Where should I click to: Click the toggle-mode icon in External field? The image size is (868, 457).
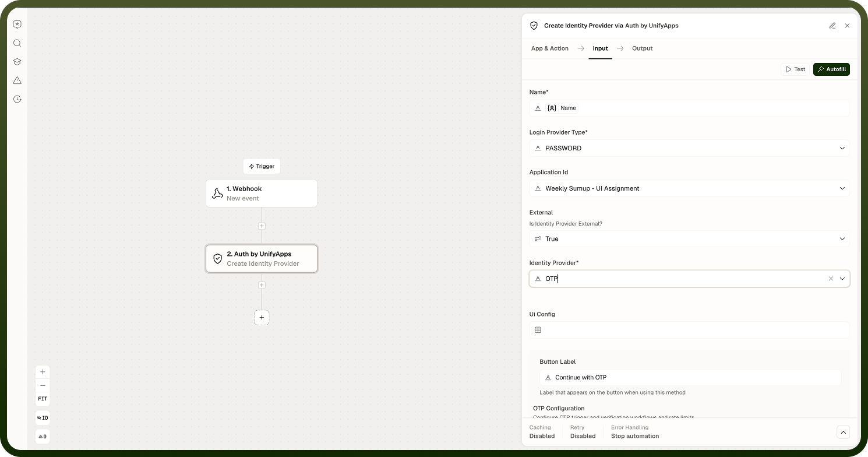point(538,238)
